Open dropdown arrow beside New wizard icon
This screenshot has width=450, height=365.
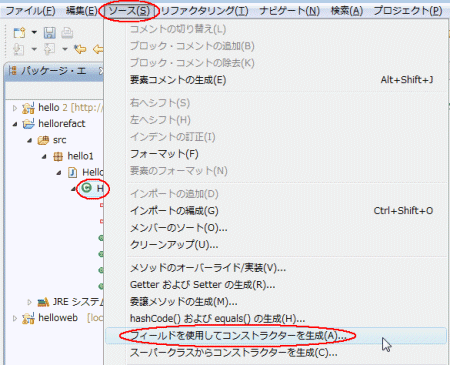[34, 33]
